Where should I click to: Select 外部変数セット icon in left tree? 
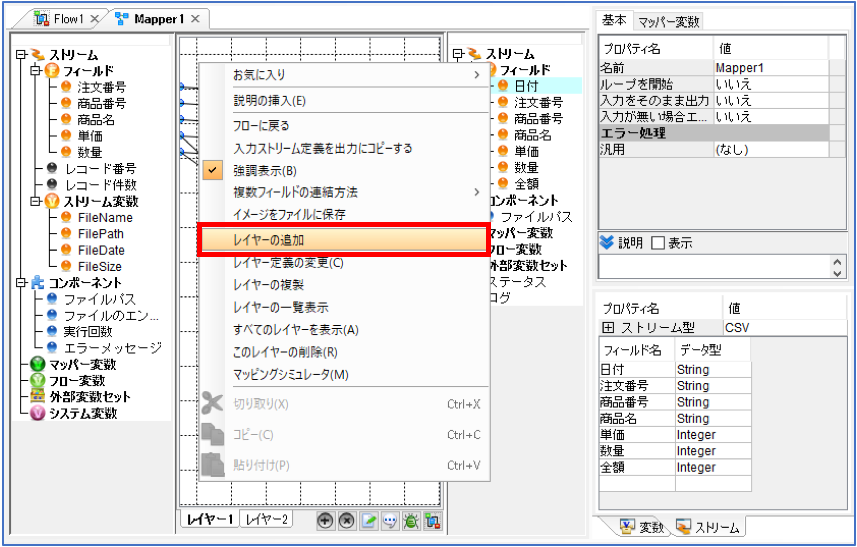pos(37,397)
